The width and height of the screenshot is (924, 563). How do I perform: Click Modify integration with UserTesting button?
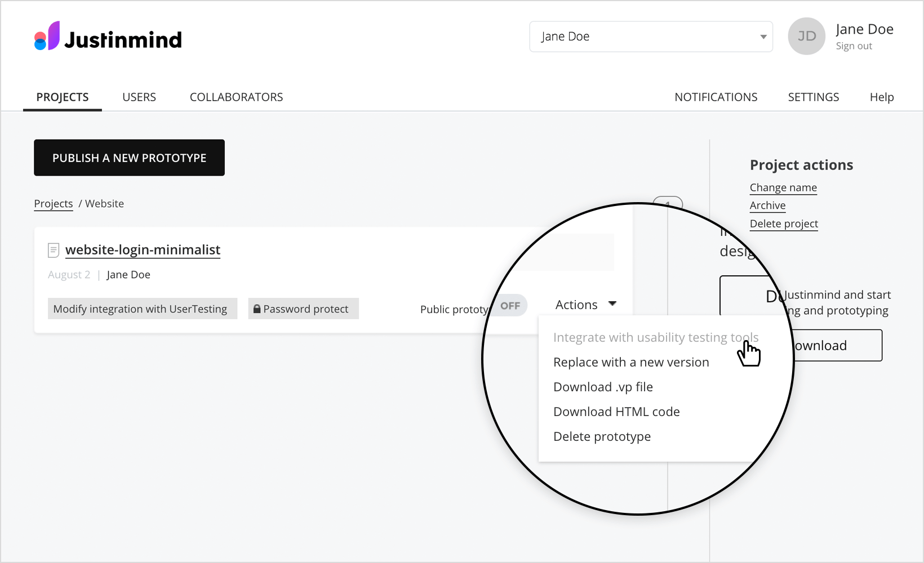143,309
